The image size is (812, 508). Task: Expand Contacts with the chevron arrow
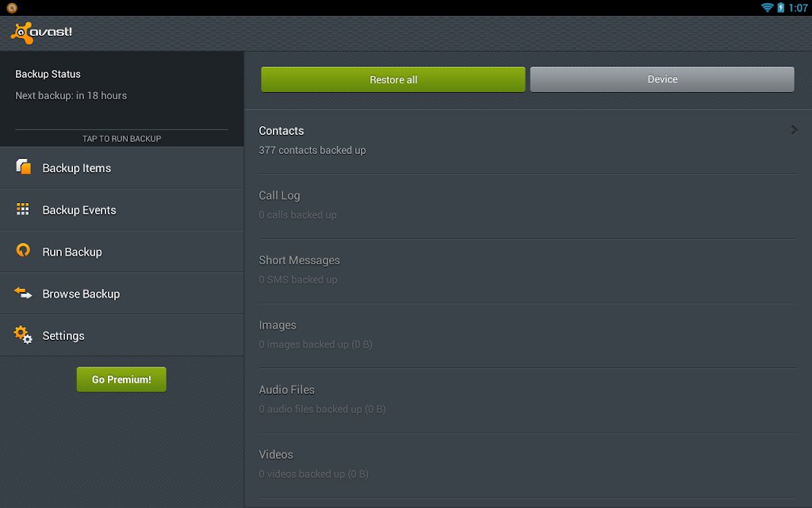[x=794, y=129]
